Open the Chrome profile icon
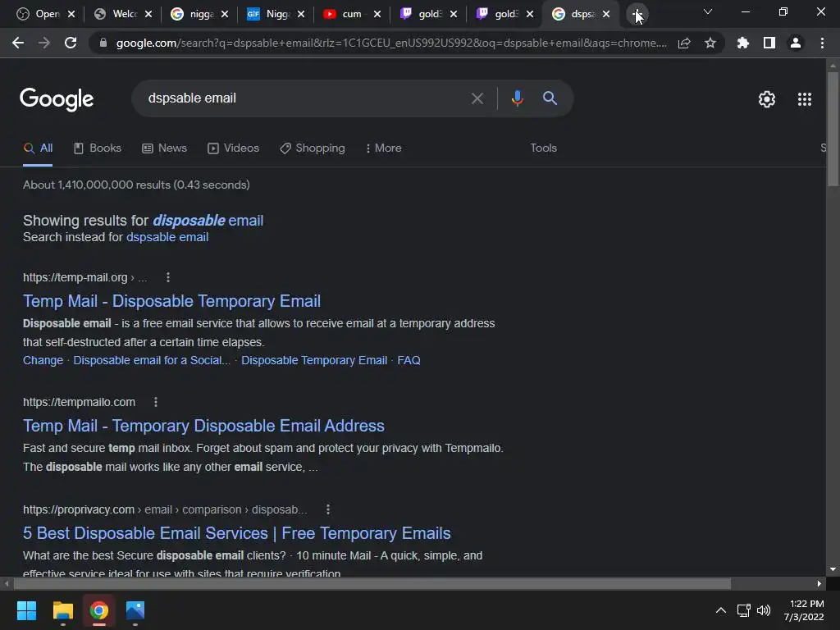This screenshot has width=840, height=630. [796, 43]
